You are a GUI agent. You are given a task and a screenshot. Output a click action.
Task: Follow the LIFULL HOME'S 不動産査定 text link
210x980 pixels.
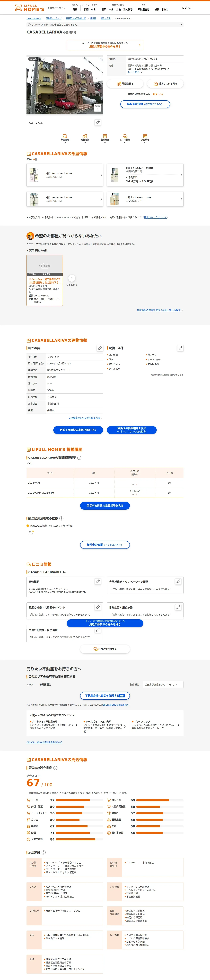coord(115,705)
